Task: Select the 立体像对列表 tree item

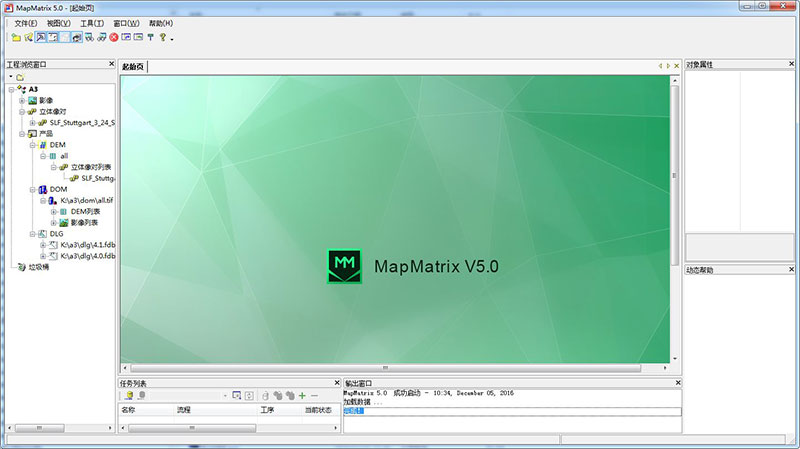Action: [91, 167]
